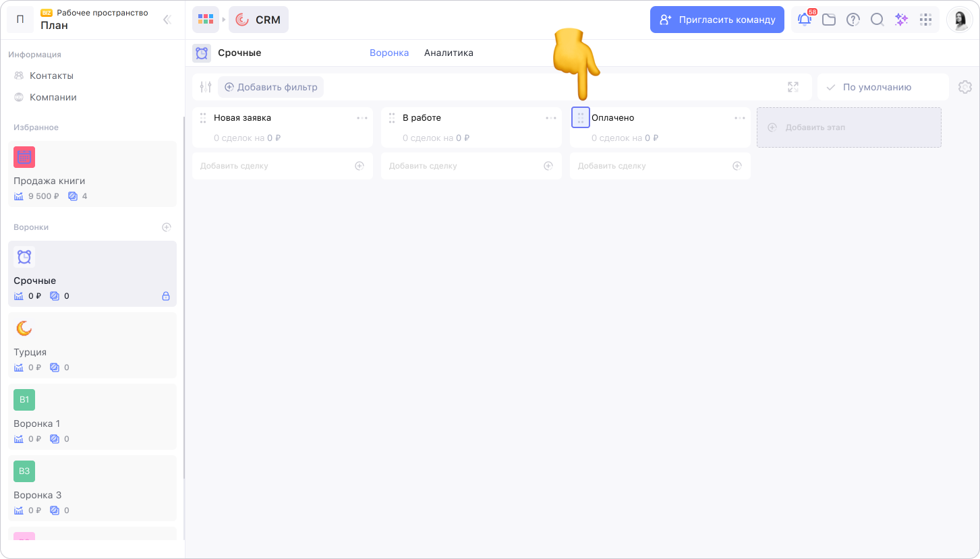
Task: Click Добавить этап placeholder
Action: click(x=849, y=127)
